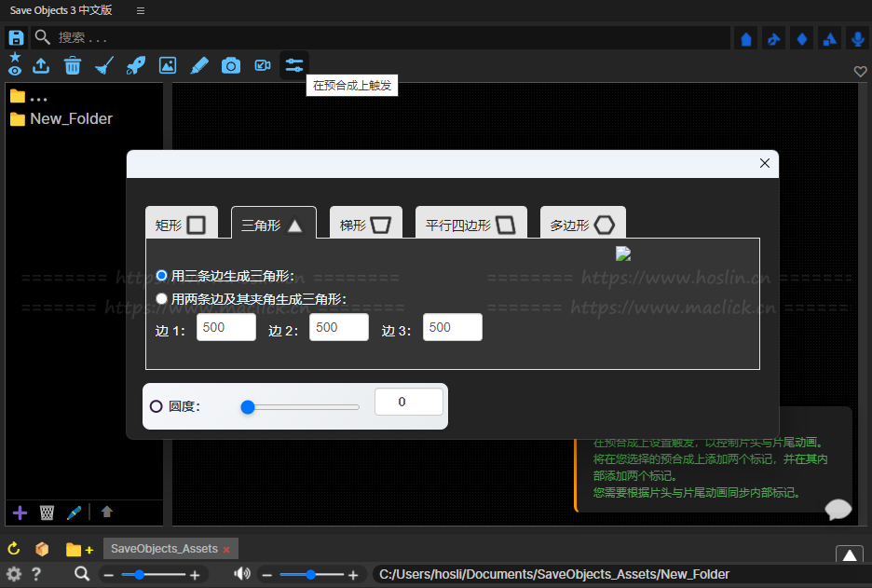Open help via the question mark
Image resolution: width=872 pixels, height=588 pixels.
36,574
